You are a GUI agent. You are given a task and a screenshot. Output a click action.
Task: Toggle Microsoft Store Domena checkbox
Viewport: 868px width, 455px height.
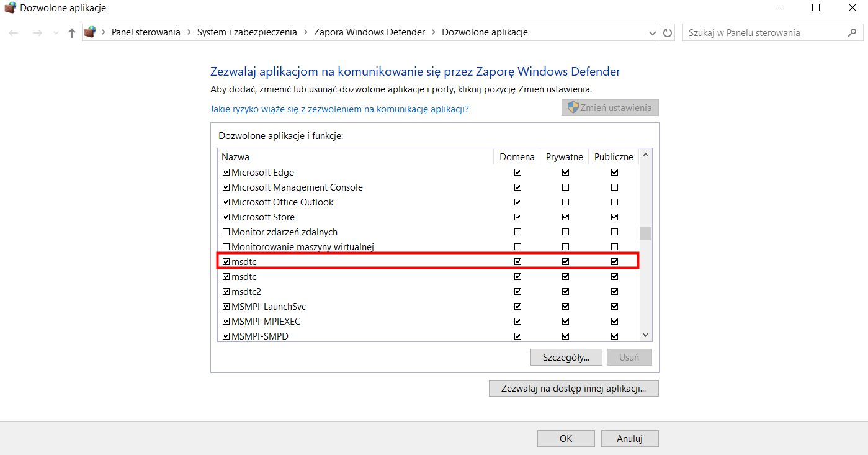[518, 217]
